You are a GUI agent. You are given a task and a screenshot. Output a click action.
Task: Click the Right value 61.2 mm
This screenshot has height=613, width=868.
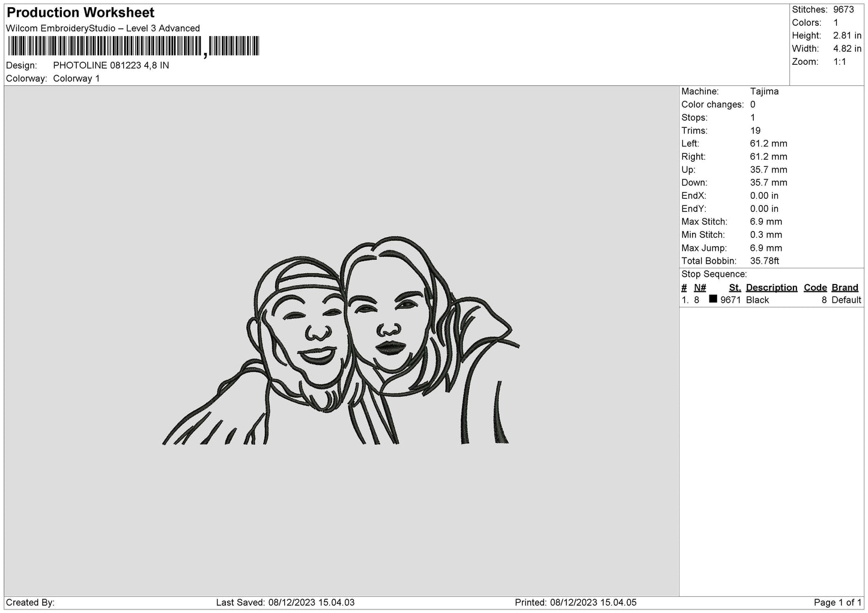point(768,157)
